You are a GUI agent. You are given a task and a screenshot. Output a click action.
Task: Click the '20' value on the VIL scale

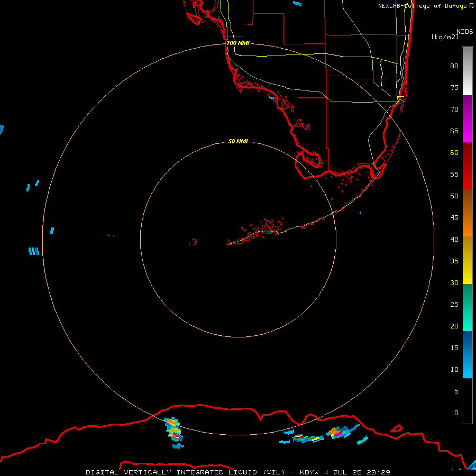[x=454, y=326]
